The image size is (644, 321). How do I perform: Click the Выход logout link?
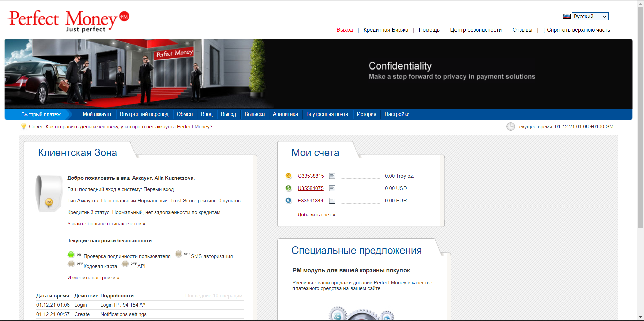point(345,30)
